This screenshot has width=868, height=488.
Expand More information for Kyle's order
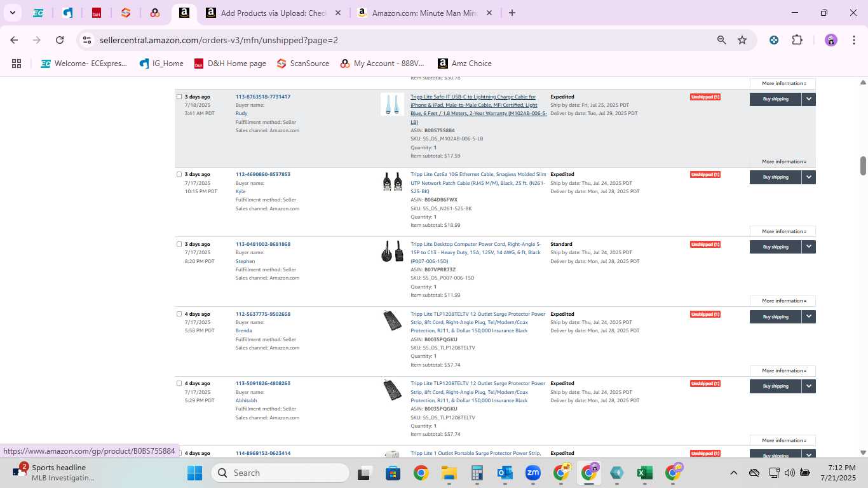[x=783, y=231]
